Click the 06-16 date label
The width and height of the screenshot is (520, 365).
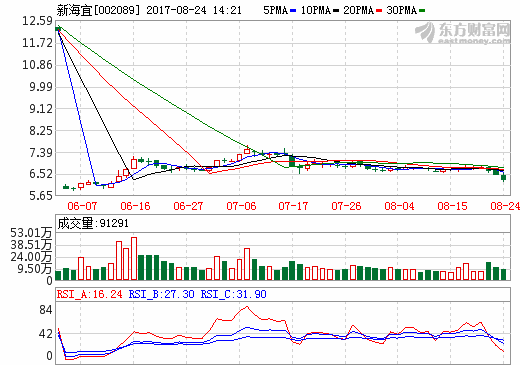coord(135,206)
